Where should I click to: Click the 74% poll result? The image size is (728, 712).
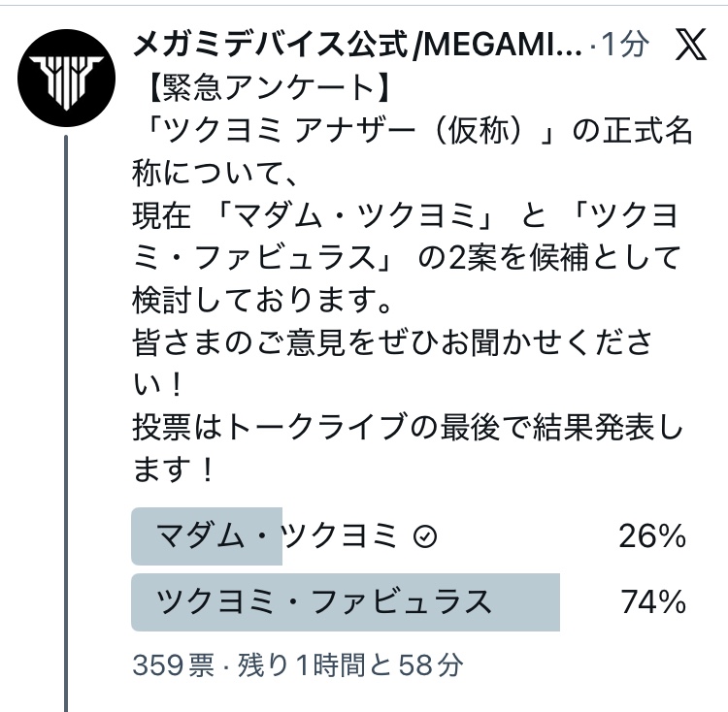[652, 602]
